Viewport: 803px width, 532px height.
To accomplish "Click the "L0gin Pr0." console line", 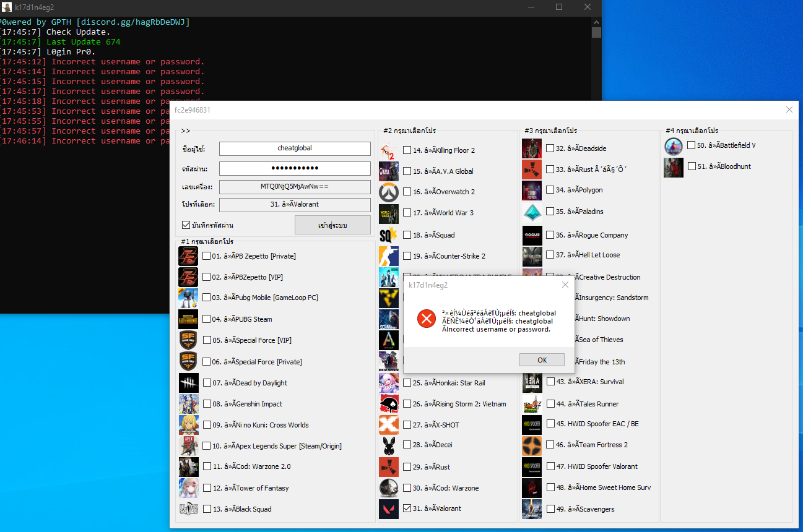I will 71,52.
